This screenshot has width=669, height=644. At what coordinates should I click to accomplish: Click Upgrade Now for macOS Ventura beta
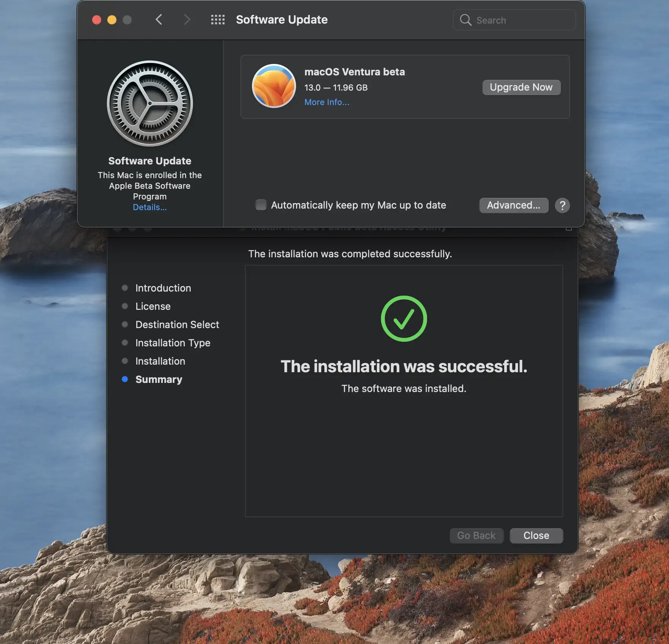[521, 87]
